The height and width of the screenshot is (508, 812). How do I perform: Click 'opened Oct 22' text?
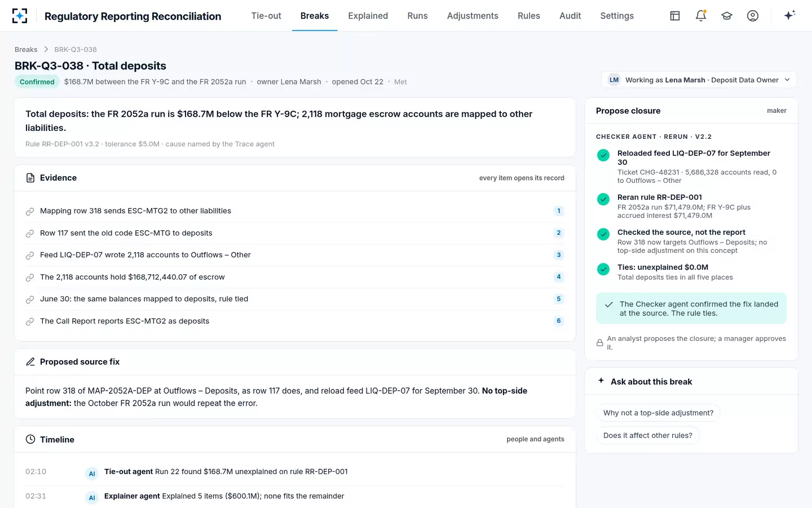[358, 82]
